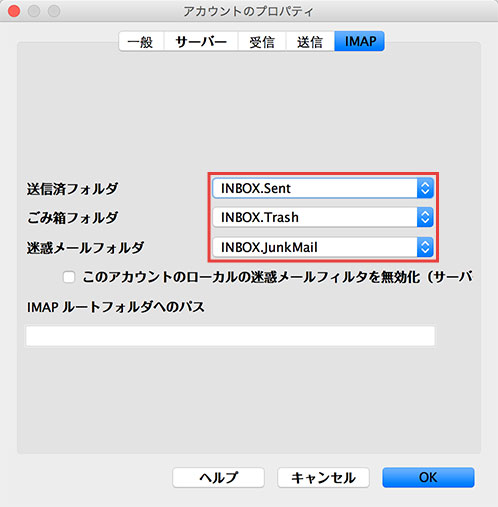Go to the 送信 tab
The height and width of the screenshot is (507, 498).
pyautogui.click(x=310, y=42)
